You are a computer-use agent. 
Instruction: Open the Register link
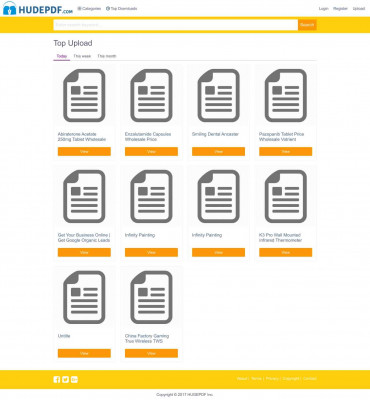pos(340,9)
